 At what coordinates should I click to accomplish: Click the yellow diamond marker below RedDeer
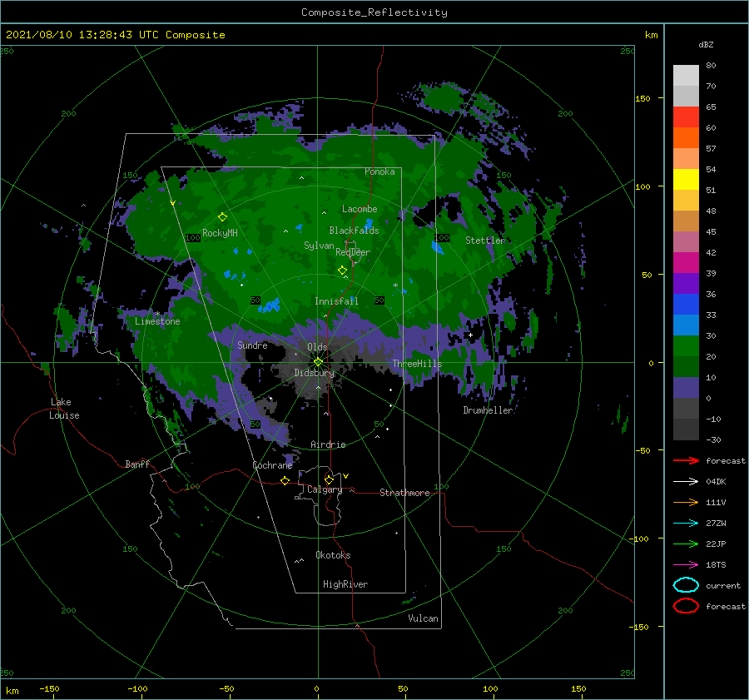coord(342,271)
